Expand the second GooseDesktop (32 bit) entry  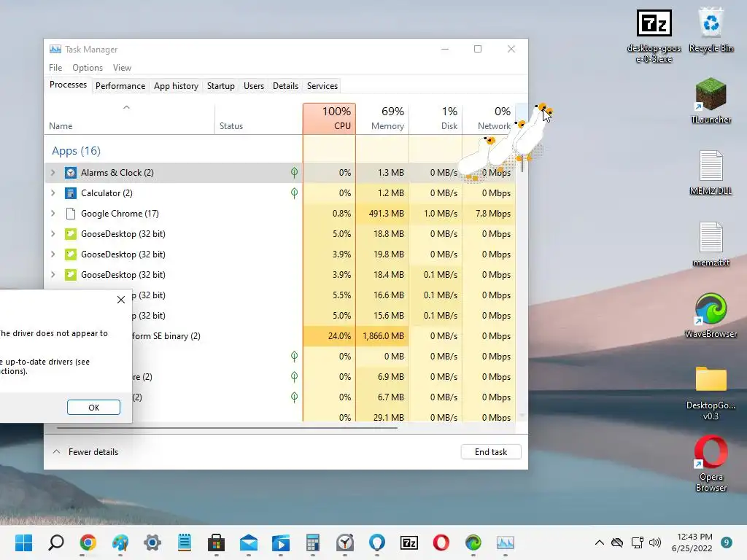53,254
